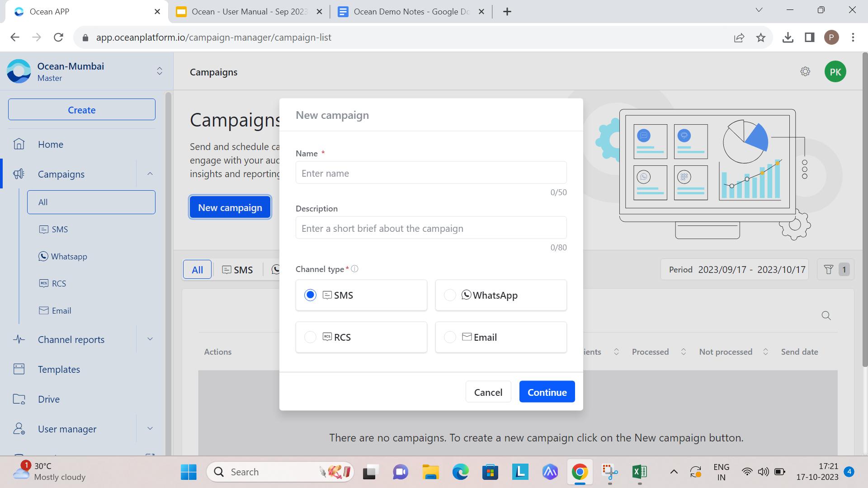Screen dimensions: 868x488
Task: Collapse the Campaigns sidebar section
Action: (x=150, y=174)
